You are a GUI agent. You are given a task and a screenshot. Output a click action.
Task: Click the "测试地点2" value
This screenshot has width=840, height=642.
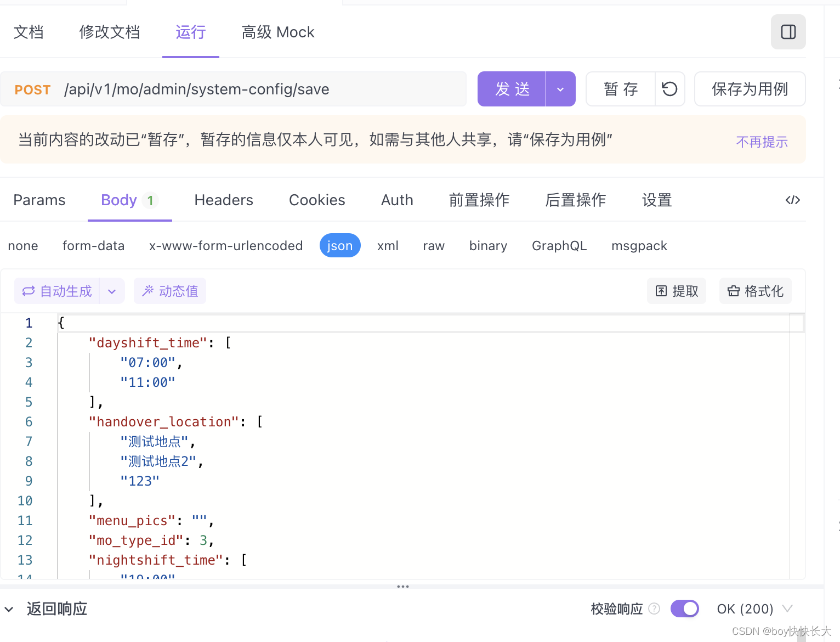pos(158,461)
